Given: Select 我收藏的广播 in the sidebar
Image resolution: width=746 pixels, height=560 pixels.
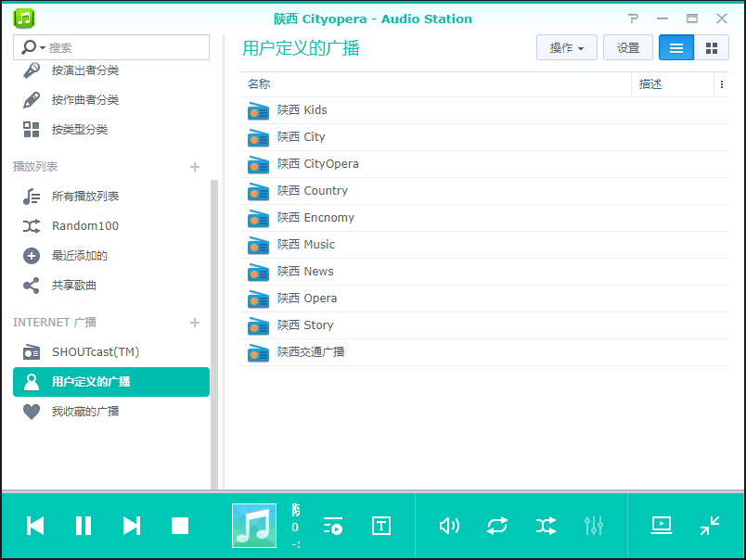Looking at the screenshot, I should pos(85,412).
